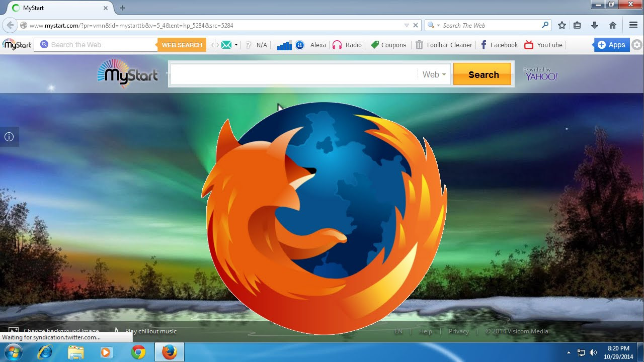Viewport: 644px width, 362px height.
Task: Go back with the browser back arrow
Action: [10, 25]
